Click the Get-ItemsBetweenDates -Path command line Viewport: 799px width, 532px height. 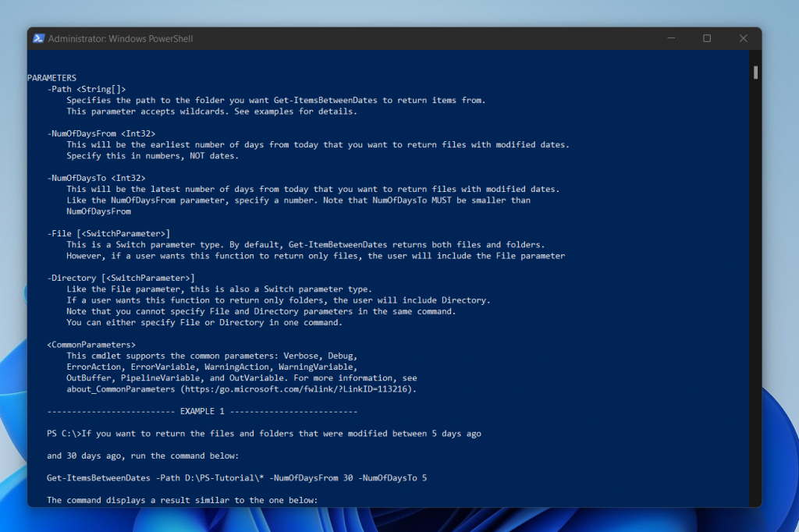tap(237, 478)
